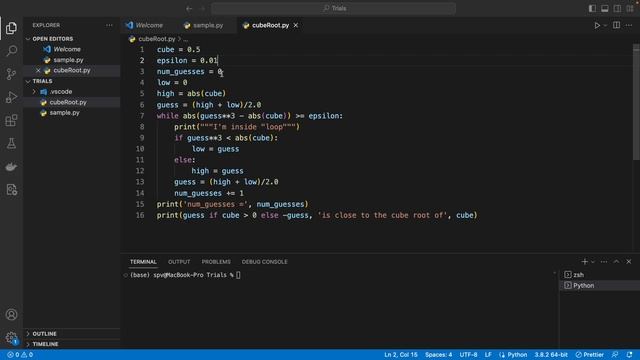Close the terminal panel
Screen dimensions: 640x360
point(629,262)
